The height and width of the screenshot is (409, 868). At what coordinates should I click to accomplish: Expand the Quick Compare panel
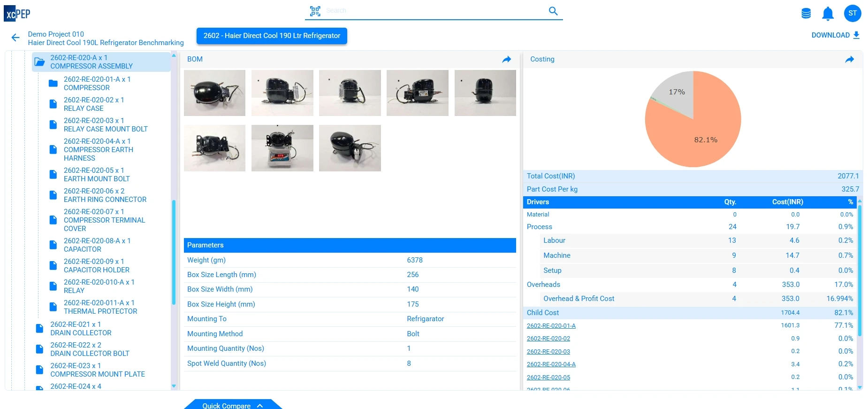pos(233,405)
